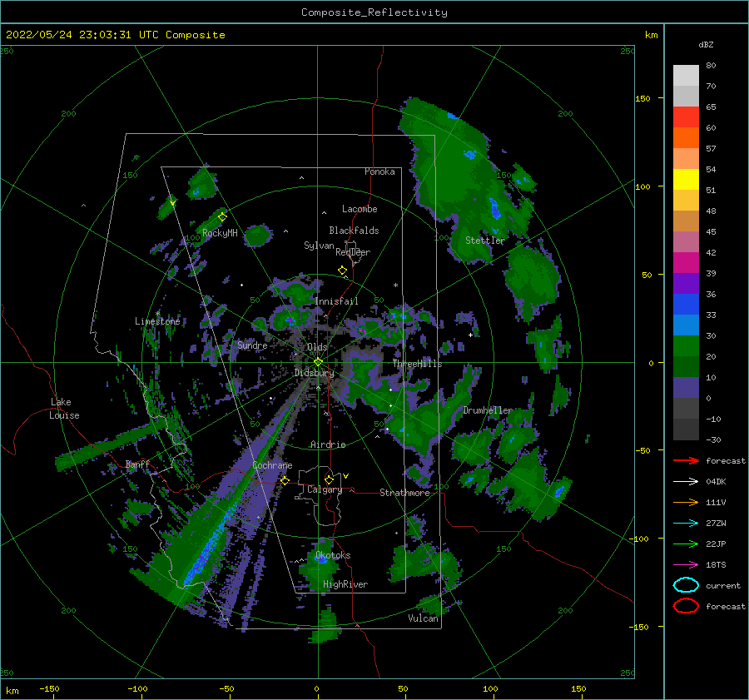The height and width of the screenshot is (700, 749).
Task: Click the Calgary city label
Action: click(x=325, y=489)
